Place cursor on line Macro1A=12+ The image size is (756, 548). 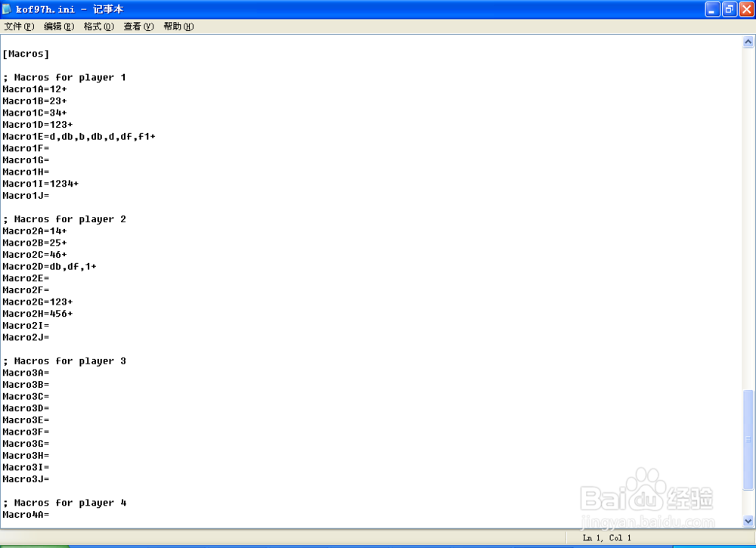35,89
